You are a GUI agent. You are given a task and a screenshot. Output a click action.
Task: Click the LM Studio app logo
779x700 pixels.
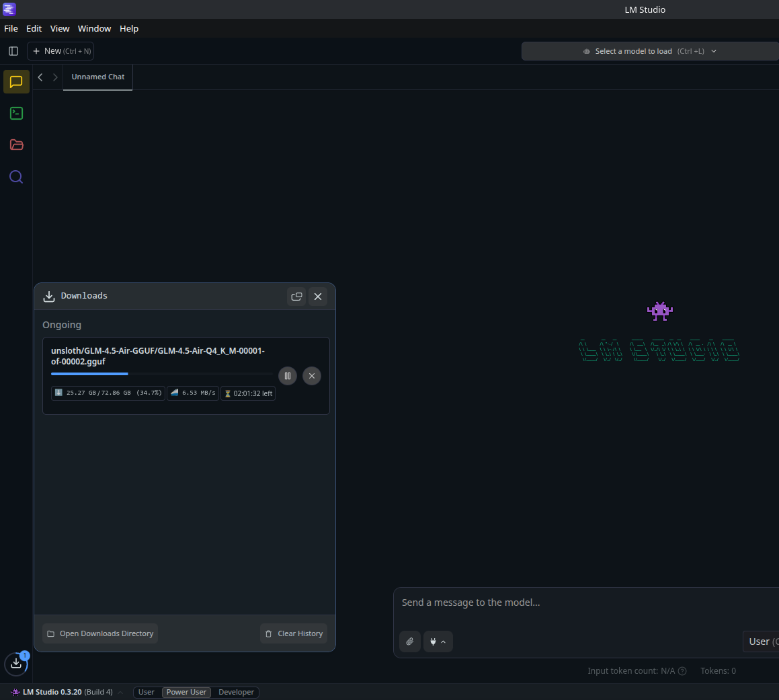[9, 9]
